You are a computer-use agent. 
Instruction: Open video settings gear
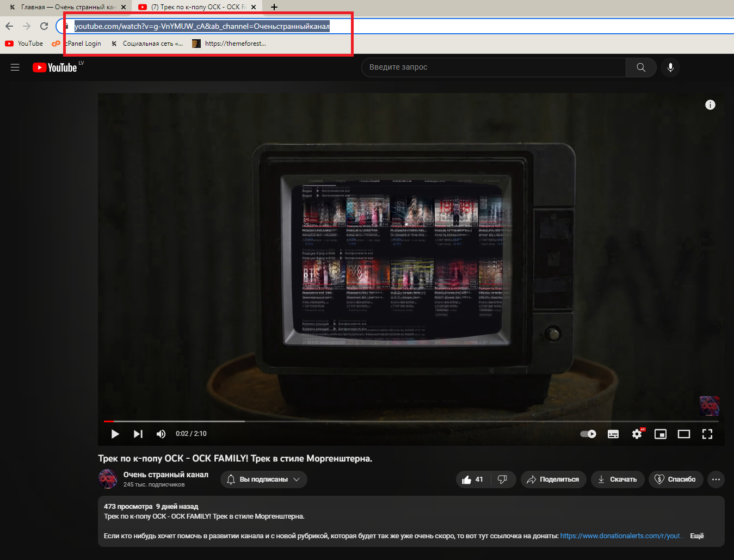click(x=637, y=434)
